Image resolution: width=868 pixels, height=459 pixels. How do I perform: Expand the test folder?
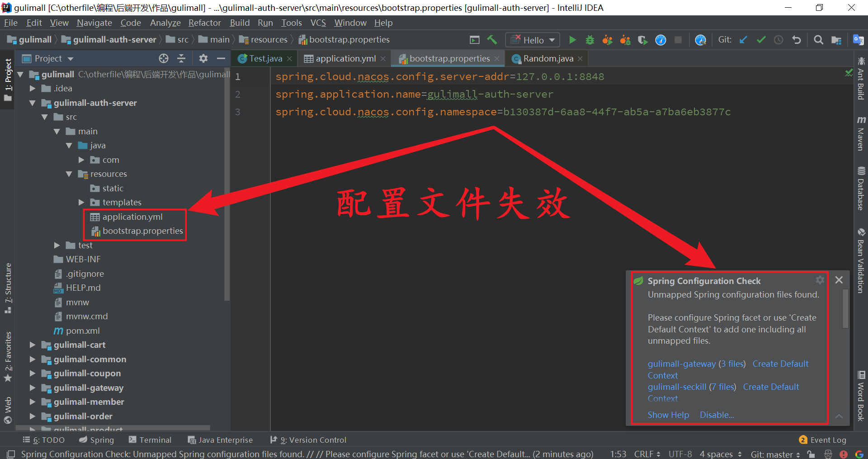tap(57, 246)
